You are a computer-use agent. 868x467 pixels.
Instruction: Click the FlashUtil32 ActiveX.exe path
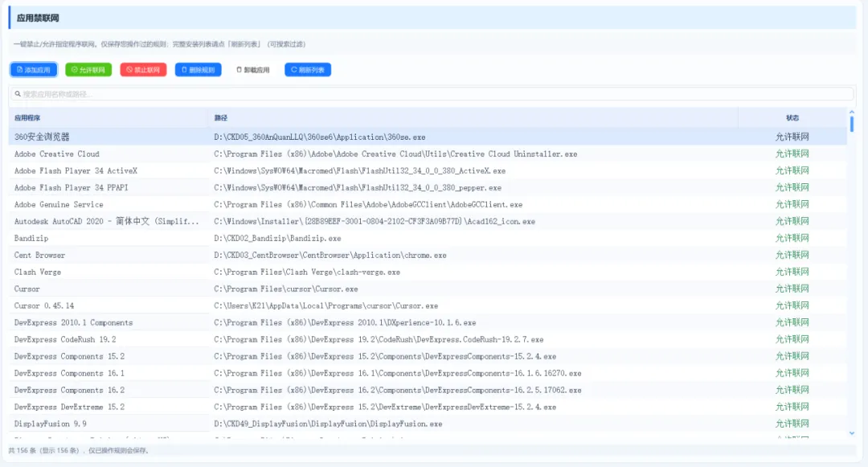pos(360,171)
